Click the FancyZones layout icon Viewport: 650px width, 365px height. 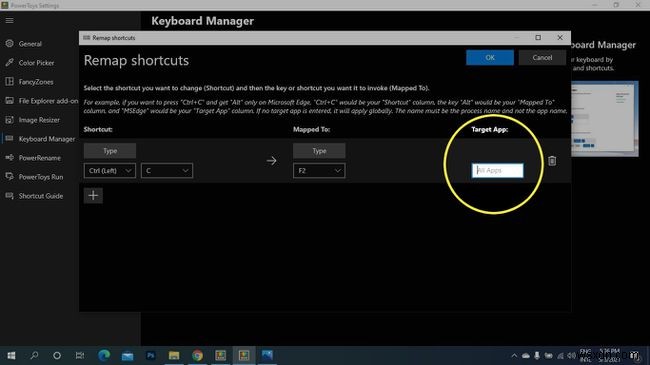pos(10,82)
